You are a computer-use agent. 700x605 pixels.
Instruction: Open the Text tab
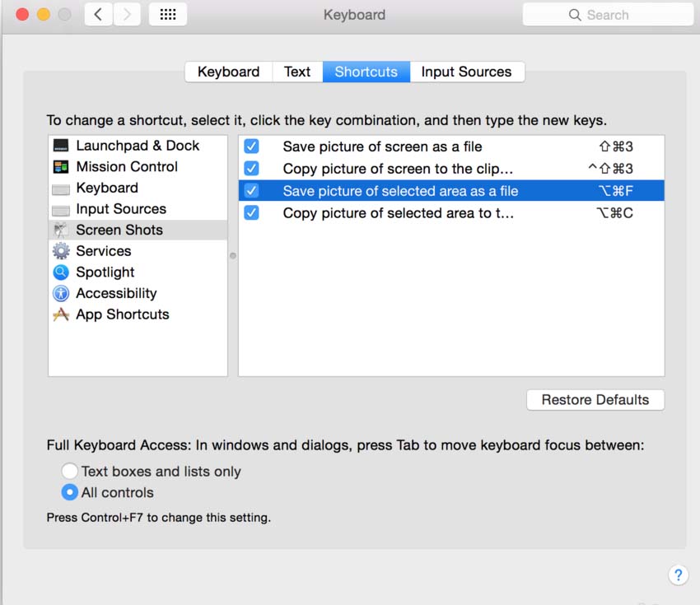pyautogui.click(x=296, y=72)
